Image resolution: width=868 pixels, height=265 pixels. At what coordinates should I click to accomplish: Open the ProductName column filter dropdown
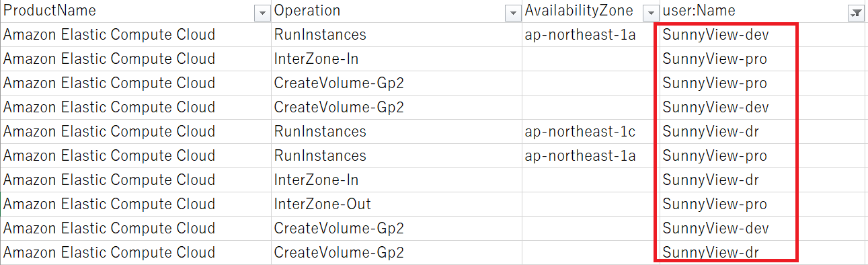[x=261, y=13]
